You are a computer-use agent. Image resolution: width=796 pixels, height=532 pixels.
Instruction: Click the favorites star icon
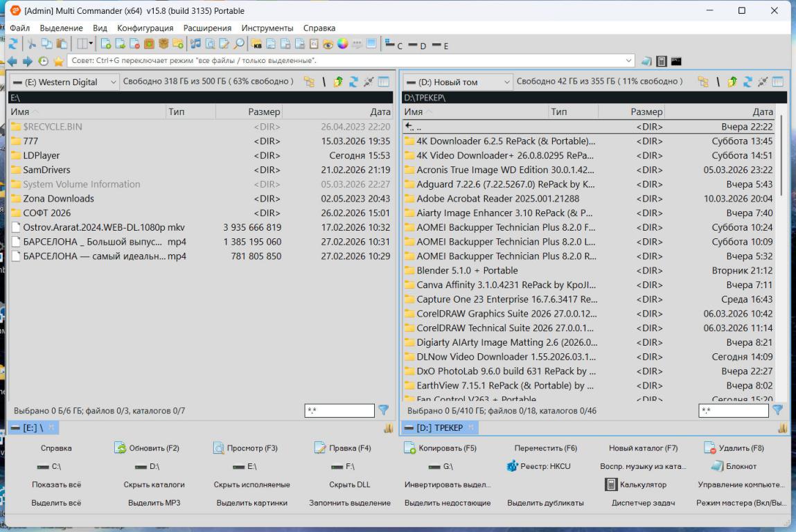coord(58,61)
